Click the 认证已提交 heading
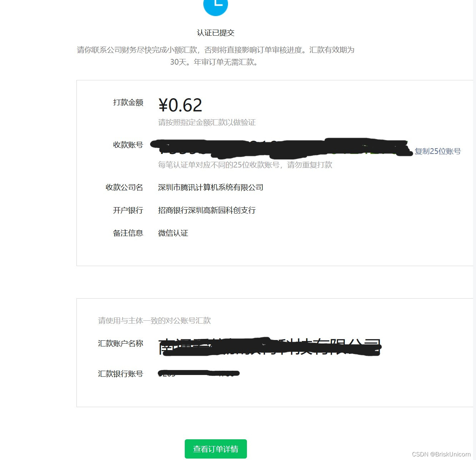The width and height of the screenshot is (476, 460). pos(215,33)
